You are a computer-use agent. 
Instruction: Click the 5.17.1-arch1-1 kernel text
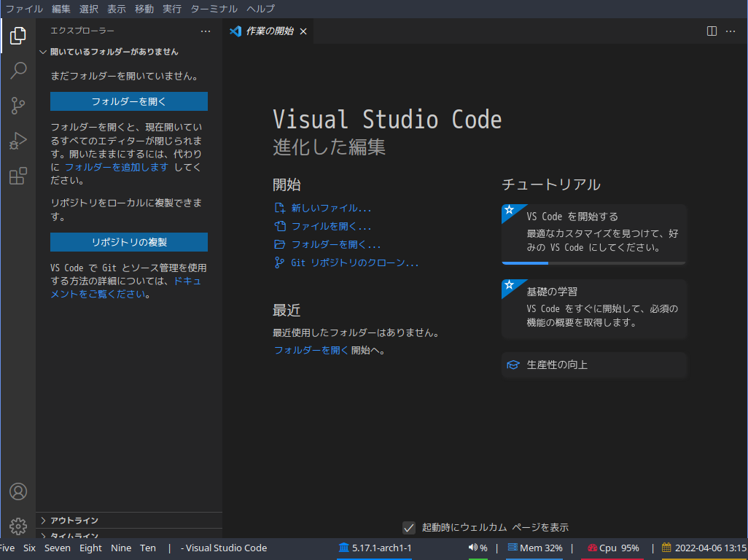point(381,548)
